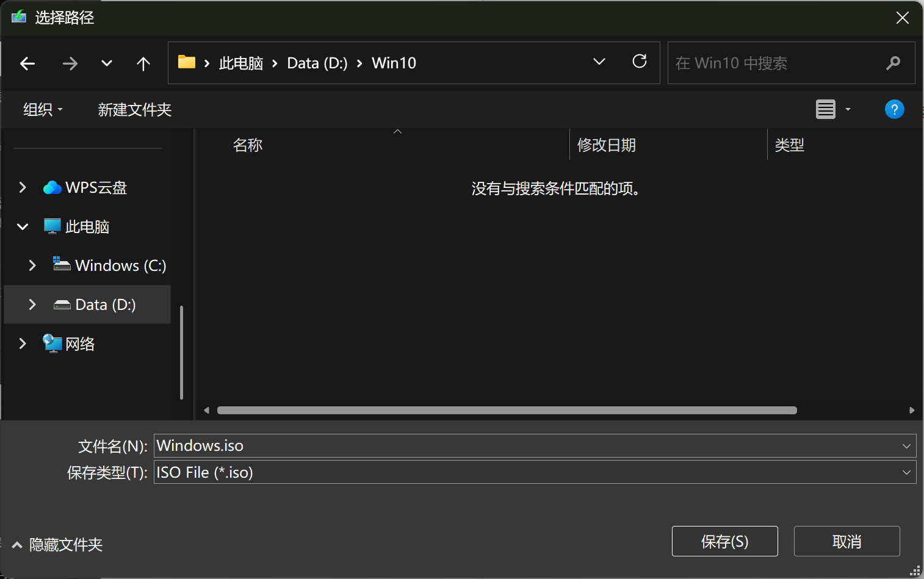Open view options dropdown arrow
The image size is (924, 579).
(848, 110)
